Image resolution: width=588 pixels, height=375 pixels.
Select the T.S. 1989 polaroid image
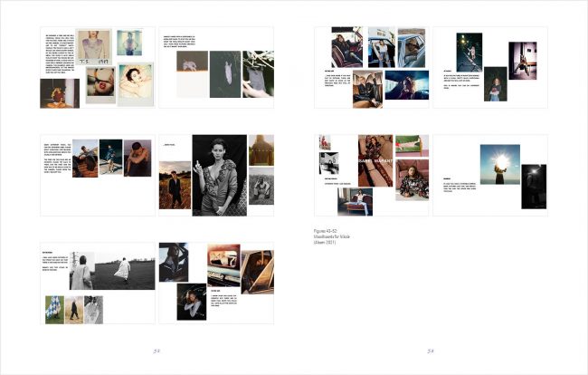(93, 47)
